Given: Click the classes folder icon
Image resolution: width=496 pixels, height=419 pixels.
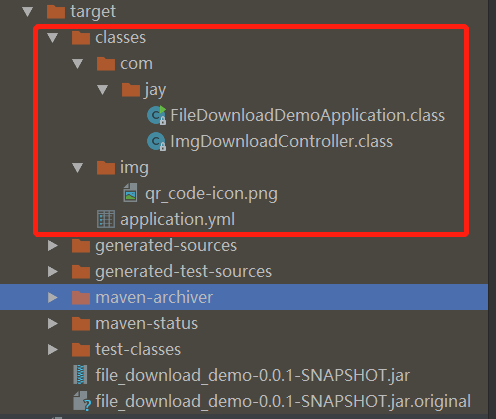Looking at the screenshot, I should [x=81, y=38].
